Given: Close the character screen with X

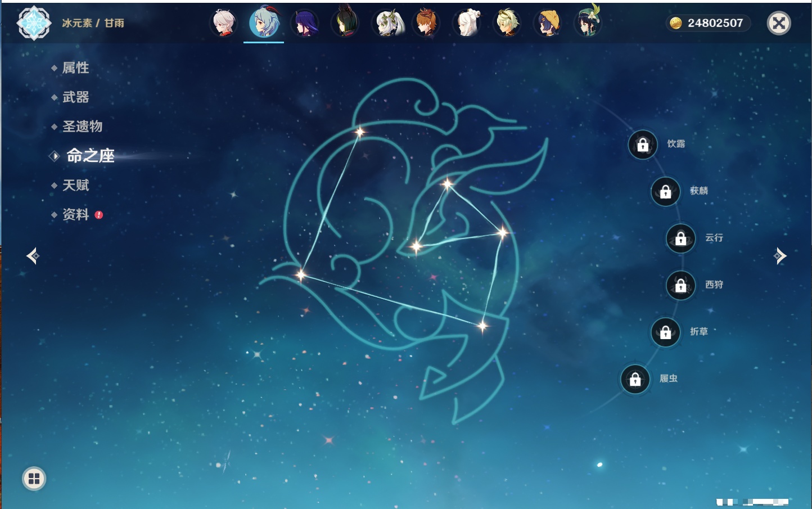Looking at the screenshot, I should (779, 23).
